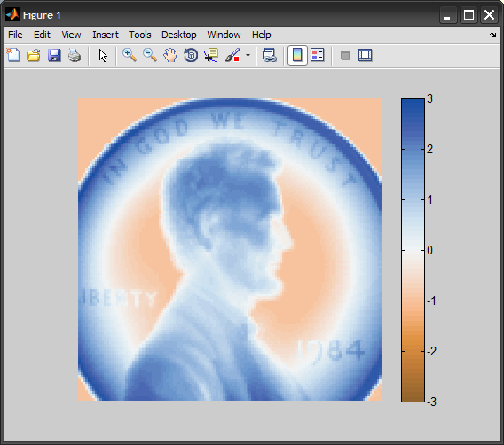Viewport: 504px width, 445px height.
Task: Open the File menu
Action: (x=15, y=35)
